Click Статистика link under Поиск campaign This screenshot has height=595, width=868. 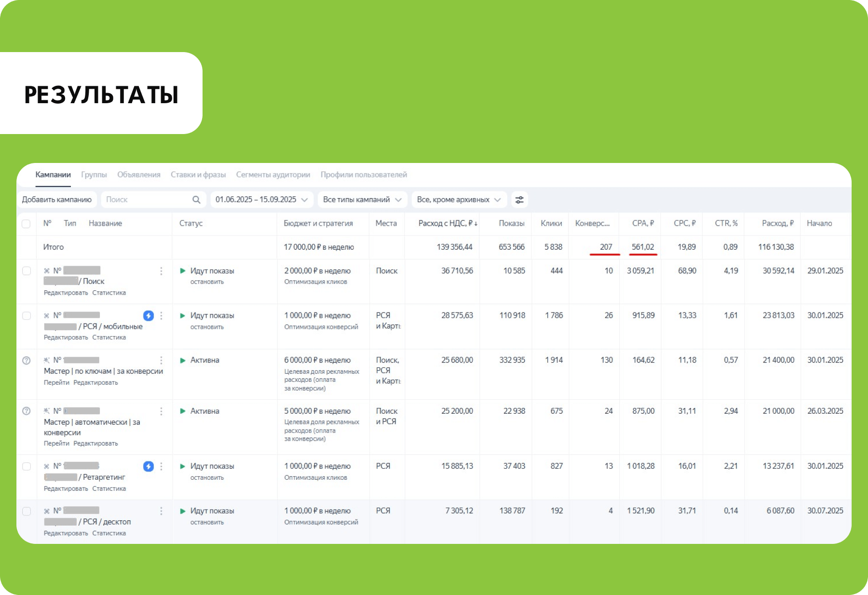[109, 293]
